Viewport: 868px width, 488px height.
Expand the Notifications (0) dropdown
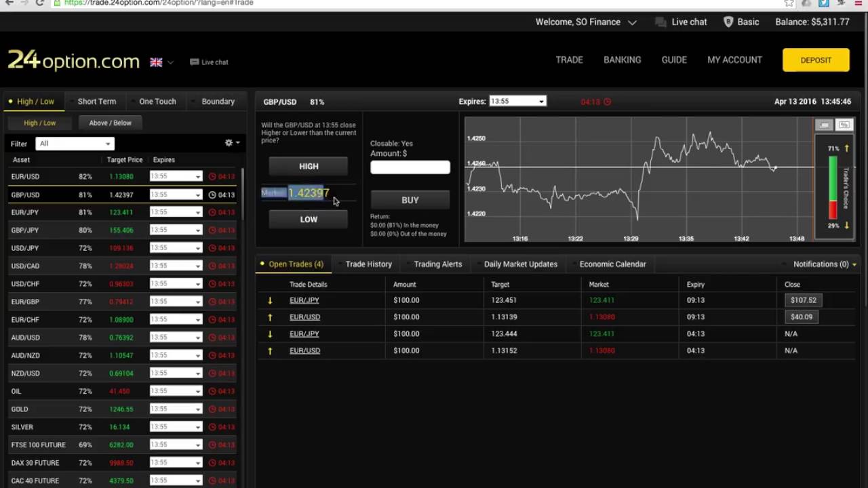(x=825, y=264)
